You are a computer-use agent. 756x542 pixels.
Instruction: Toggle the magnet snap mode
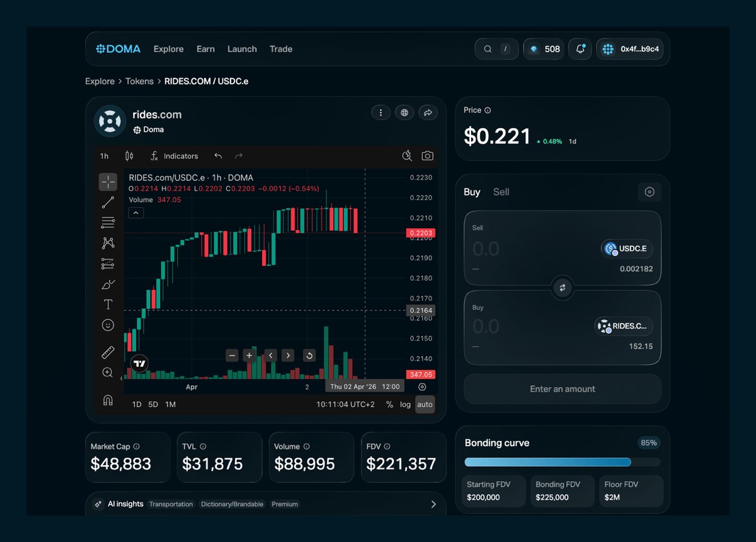point(108,400)
